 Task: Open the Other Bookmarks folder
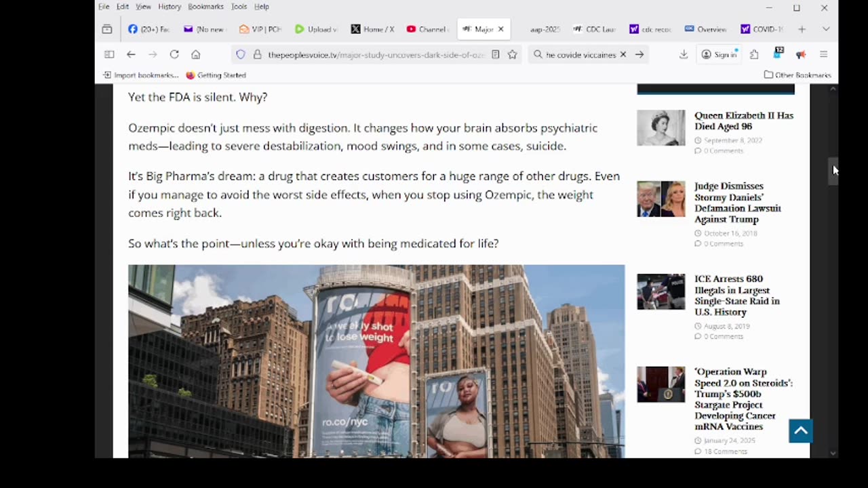coord(797,75)
